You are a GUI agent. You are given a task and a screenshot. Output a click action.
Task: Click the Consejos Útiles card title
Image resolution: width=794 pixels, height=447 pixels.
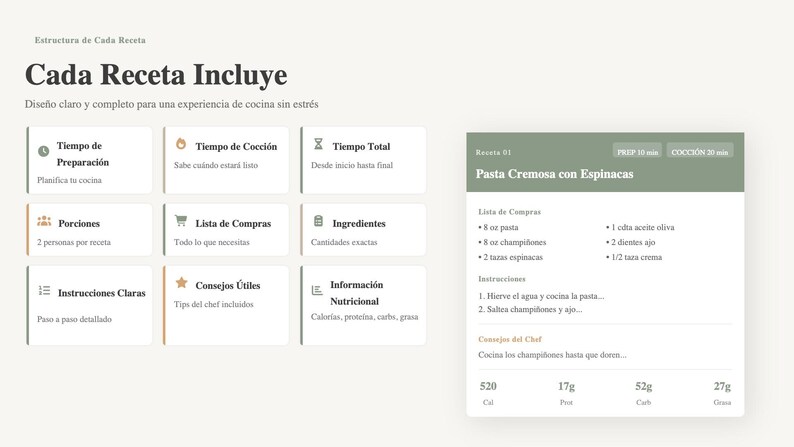click(228, 285)
